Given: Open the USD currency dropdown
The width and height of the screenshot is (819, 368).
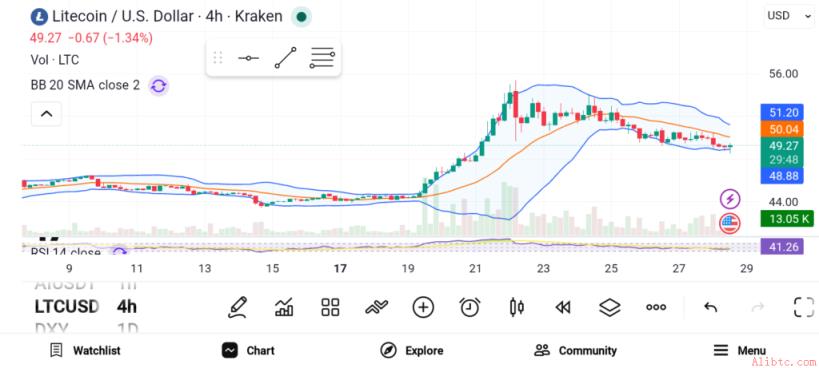Looking at the screenshot, I should point(788,16).
